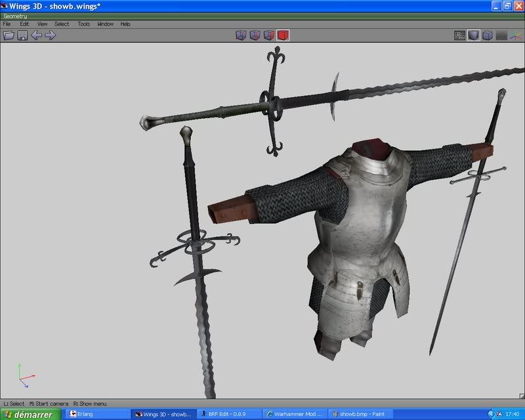Open the File menu

(7, 24)
